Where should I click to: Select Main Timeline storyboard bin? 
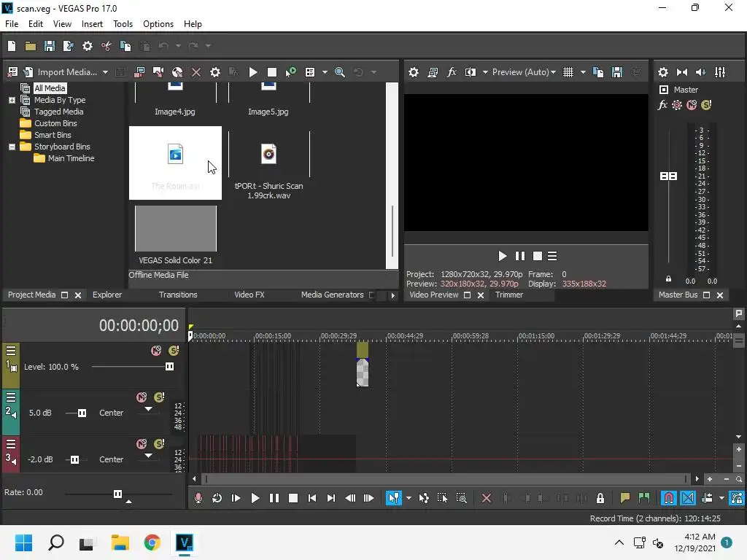[71, 158]
